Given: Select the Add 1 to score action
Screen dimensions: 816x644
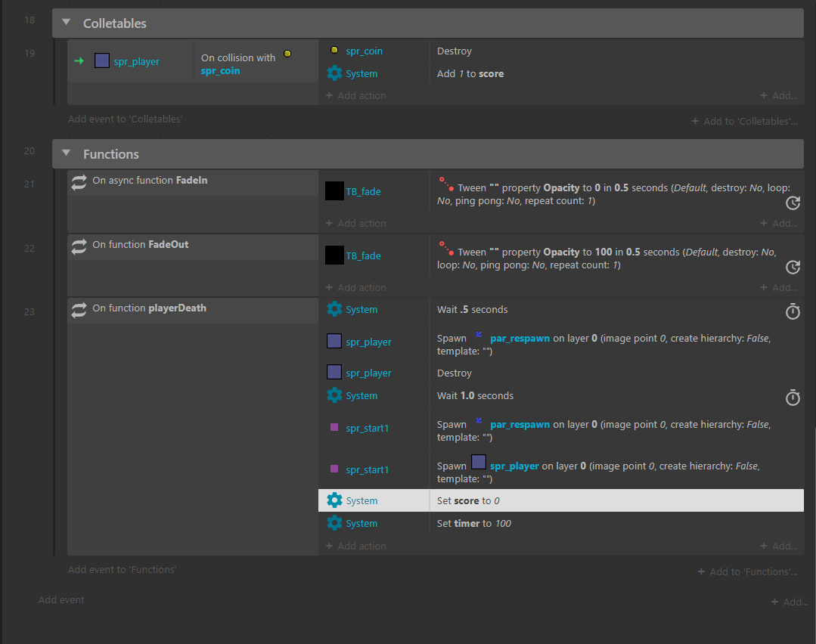Looking at the screenshot, I should click(x=616, y=73).
